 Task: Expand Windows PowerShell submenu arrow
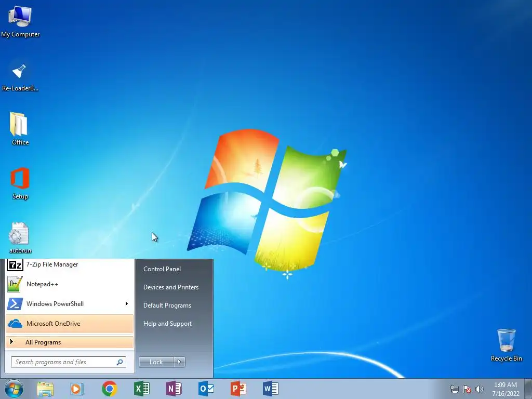click(127, 303)
